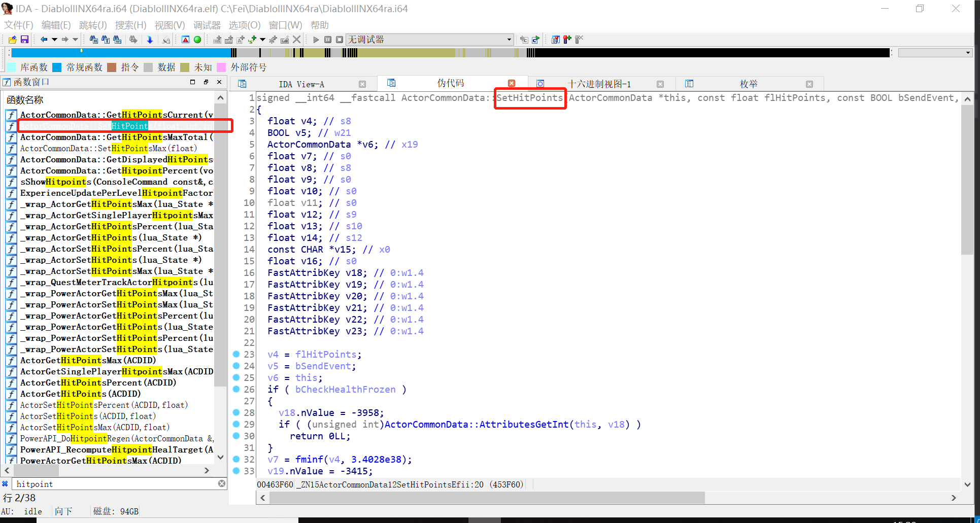980x523 pixels.
Task: Close the IDA View-A tab
Action: tap(362, 84)
